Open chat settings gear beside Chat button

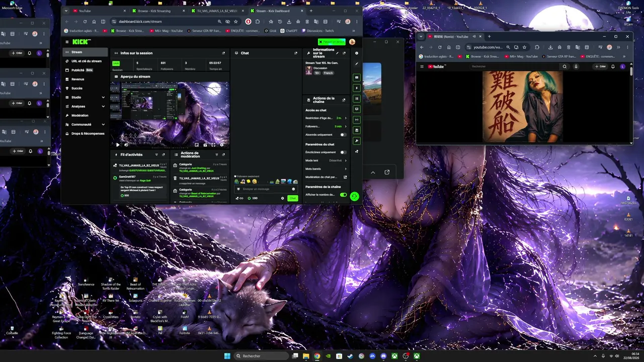282,198
